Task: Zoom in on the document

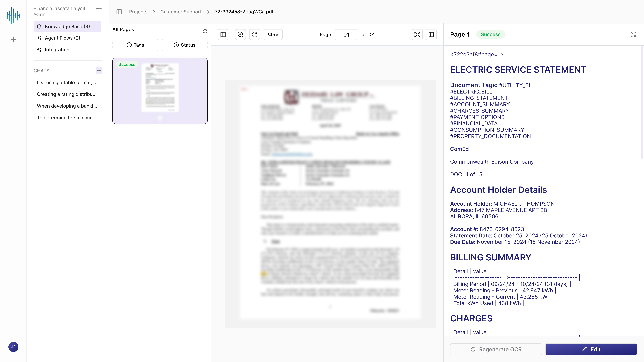Action: click(x=240, y=35)
